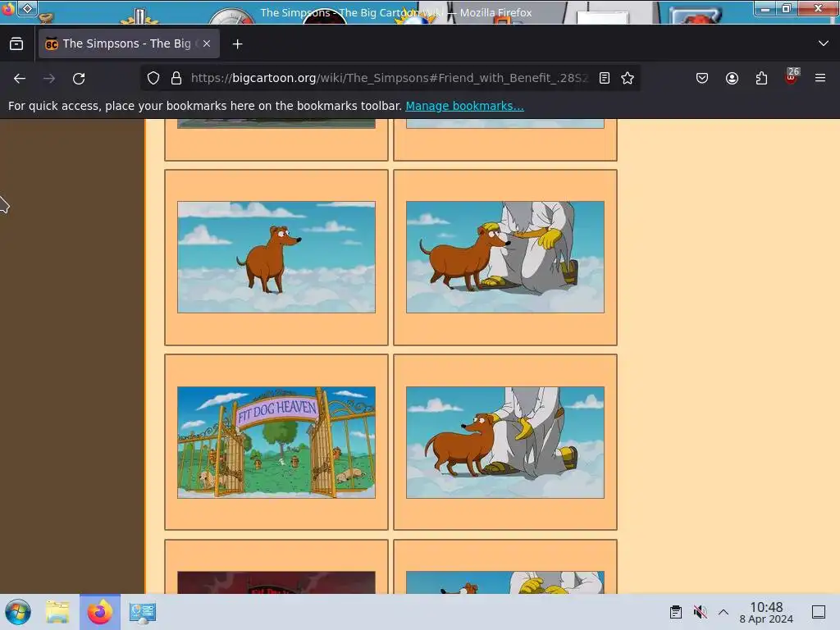Open file manager from taskbar

57,612
